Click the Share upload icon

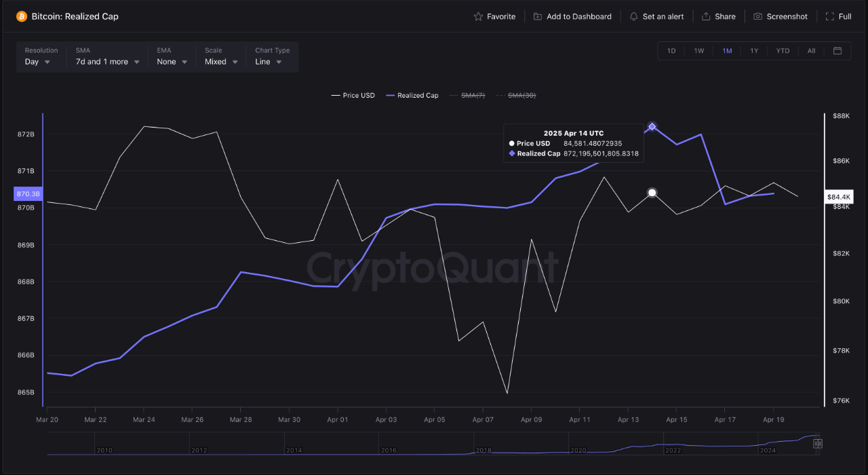click(707, 16)
